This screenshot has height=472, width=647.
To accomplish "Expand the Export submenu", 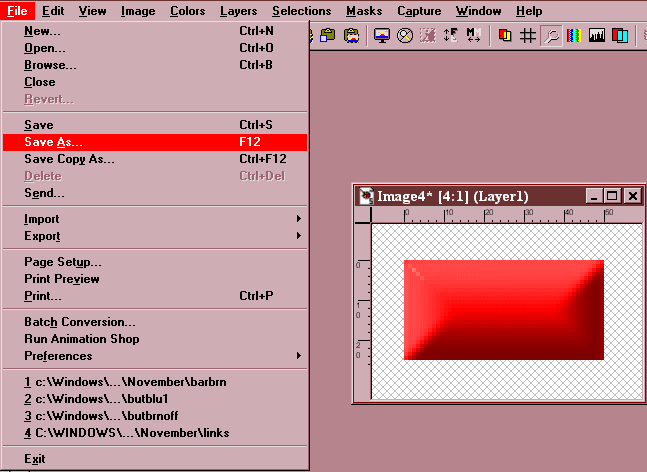I will (155, 236).
